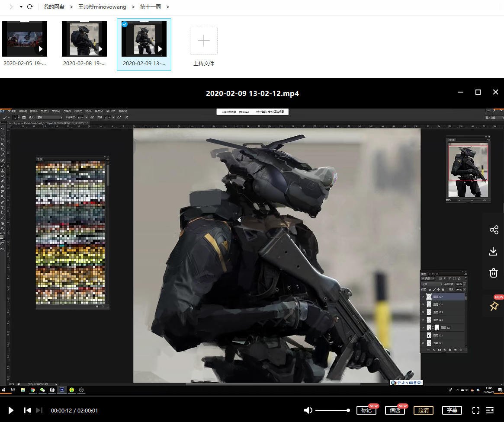Viewport: 504px width, 422px height.
Task: Expand the navigation history dropdown arrow
Action: pos(21,7)
